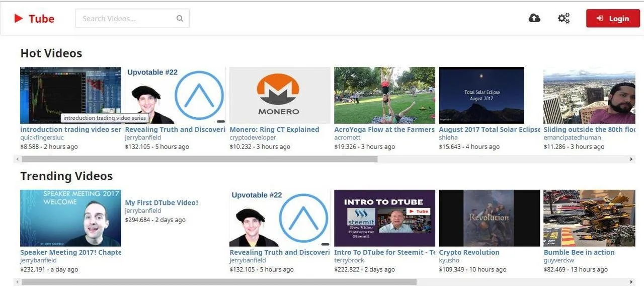Click '$10.232 - 3 hours ago' text
Viewport: 644px width, 287px height.
pos(260,147)
